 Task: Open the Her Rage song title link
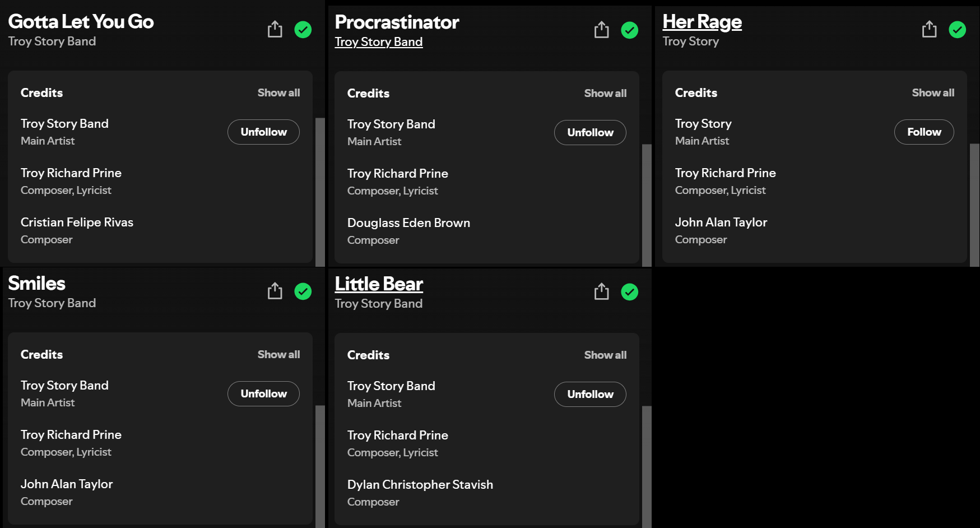pos(702,22)
